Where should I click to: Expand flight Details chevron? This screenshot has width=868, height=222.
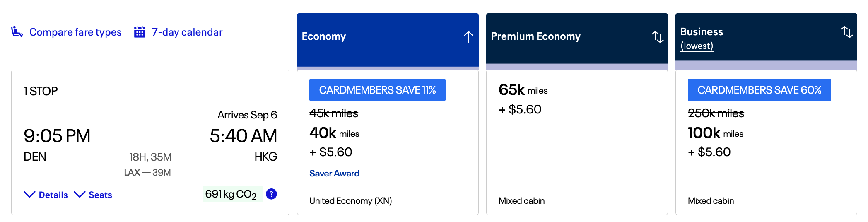[30, 195]
